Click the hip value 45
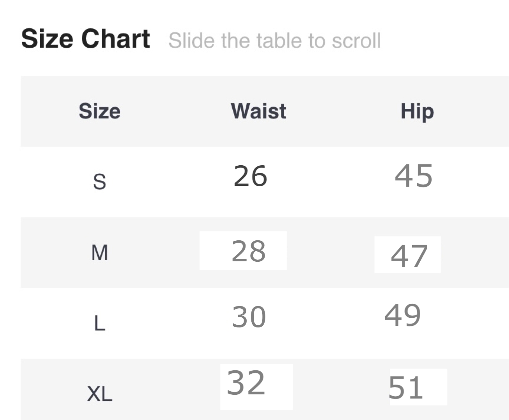509x420 pixels. coord(413,176)
